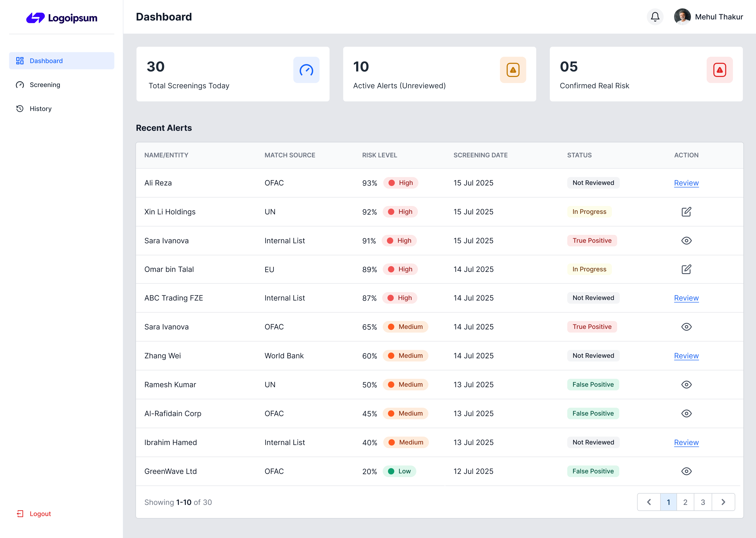Screen dimensions: 756x538
Task: Go to next page with right chevron
Action: pyautogui.click(x=723, y=502)
